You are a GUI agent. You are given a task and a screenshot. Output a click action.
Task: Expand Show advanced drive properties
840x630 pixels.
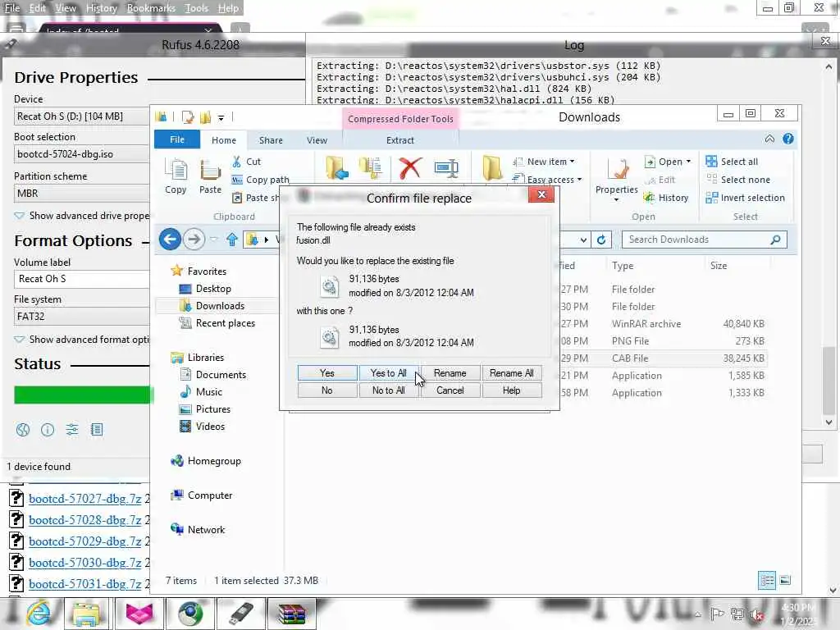83,216
